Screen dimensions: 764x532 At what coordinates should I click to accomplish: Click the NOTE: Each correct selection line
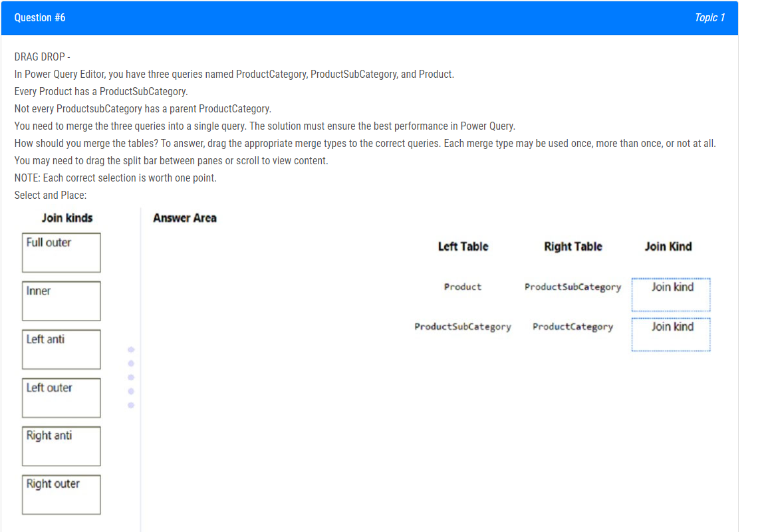(x=116, y=178)
